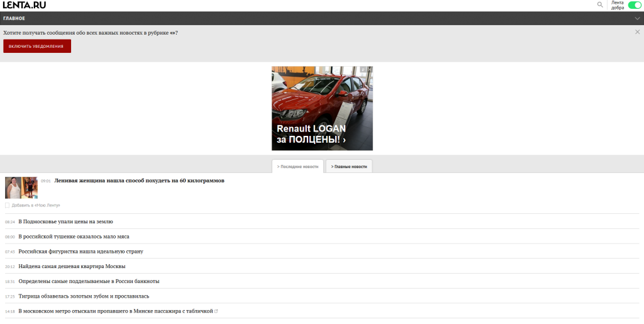The image size is (644, 324).
Task: Click the 17:25 timestamp
Action: [x=10, y=296]
